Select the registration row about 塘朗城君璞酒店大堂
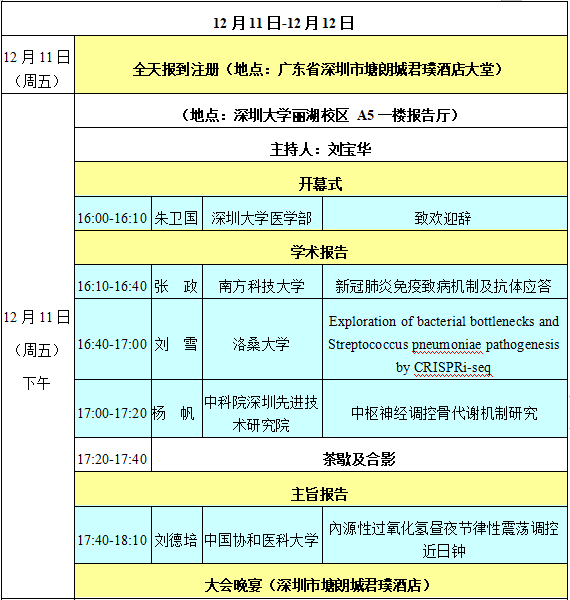This screenshot has width=570, height=600. coord(321,65)
